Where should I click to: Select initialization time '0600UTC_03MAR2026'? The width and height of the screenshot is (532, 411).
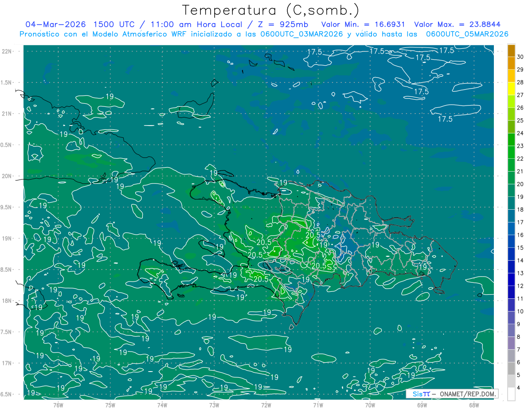(x=300, y=34)
